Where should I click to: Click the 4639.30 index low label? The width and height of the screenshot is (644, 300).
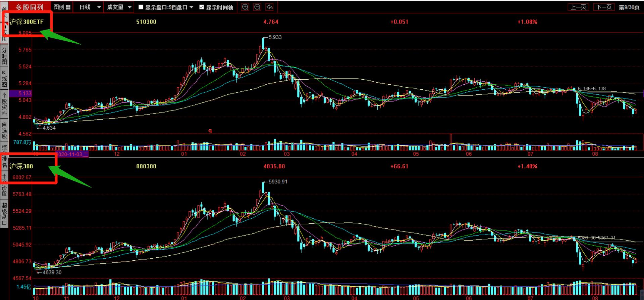[x=52, y=272]
